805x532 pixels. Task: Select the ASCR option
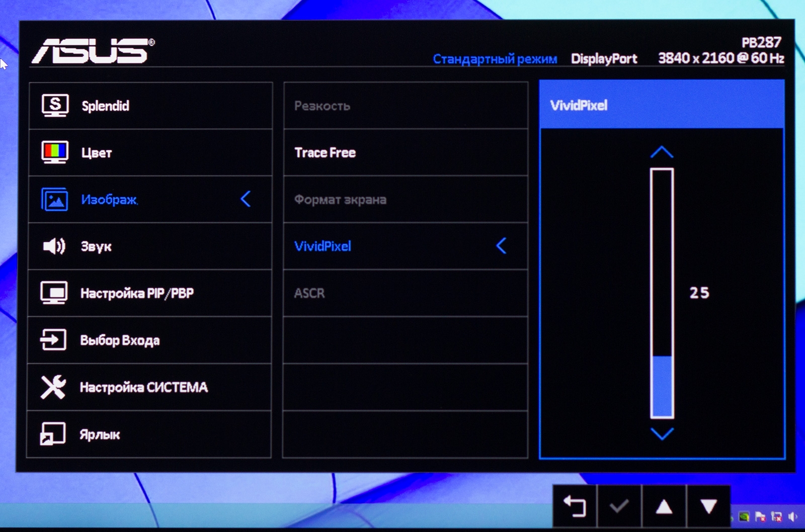(406, 293)
